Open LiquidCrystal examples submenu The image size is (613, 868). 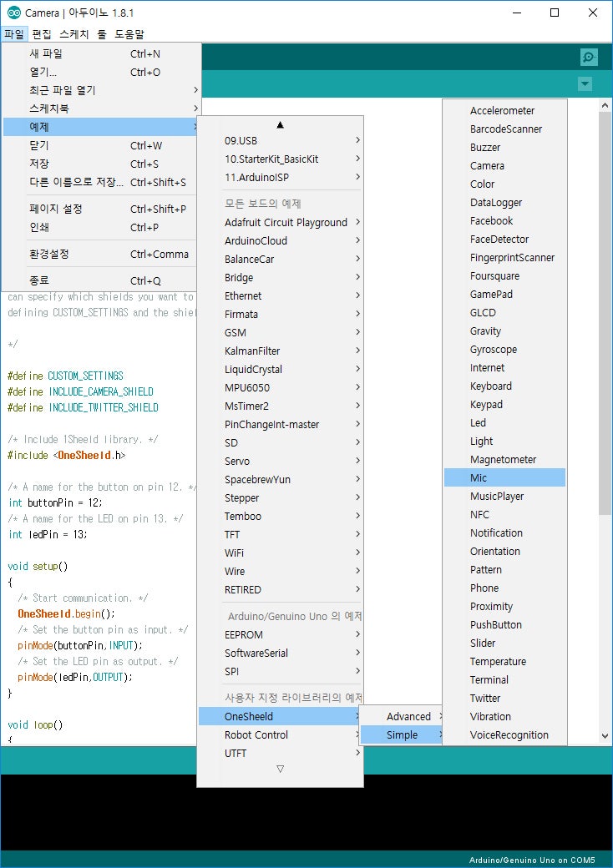tap(281, 369)
